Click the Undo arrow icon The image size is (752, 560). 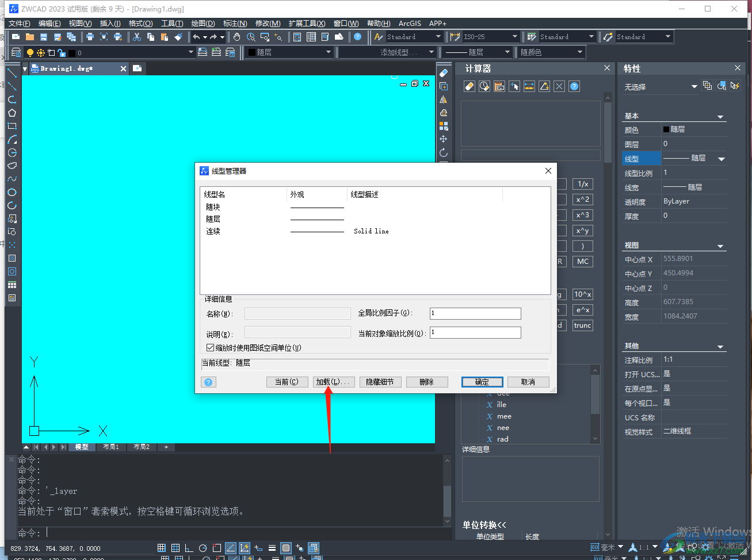197,37
